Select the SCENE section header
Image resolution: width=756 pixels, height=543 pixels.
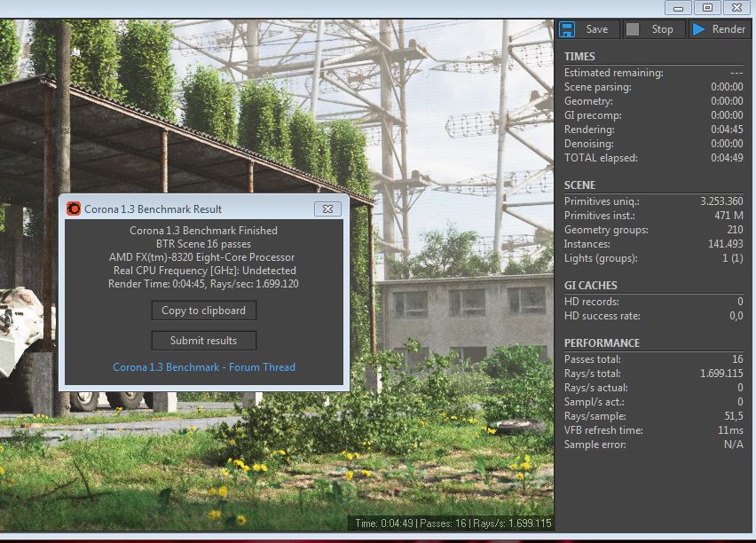(579, 185)
